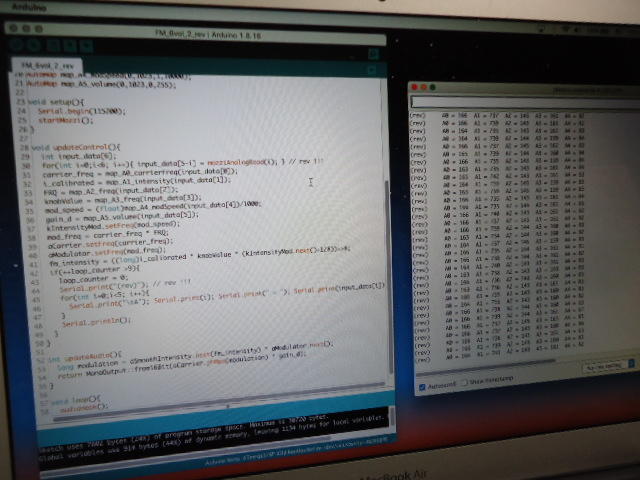Select the FM_6vol_2_rev sketch tab

pyautogui.click(x=47, y=66)
